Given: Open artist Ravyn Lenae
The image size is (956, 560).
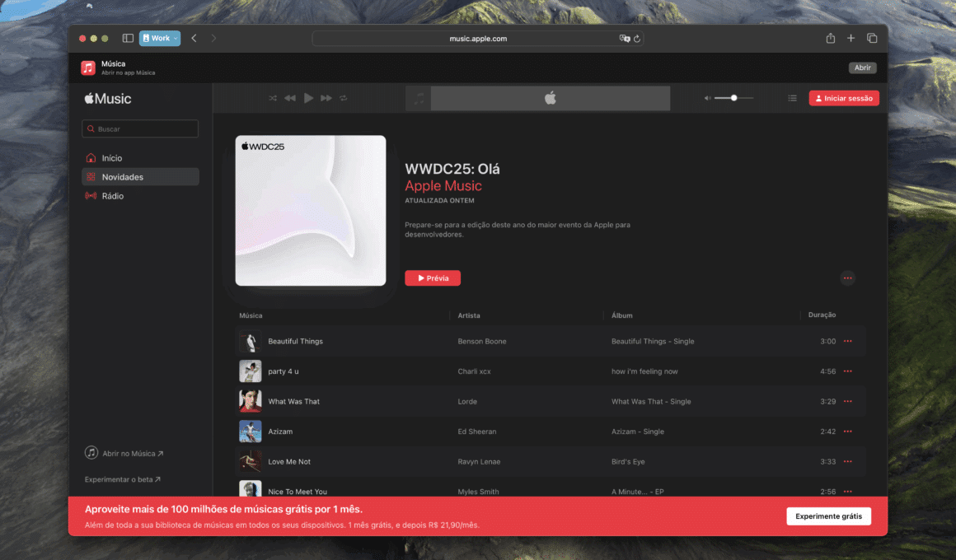Looking at the screenshot, I should [479, 461].
